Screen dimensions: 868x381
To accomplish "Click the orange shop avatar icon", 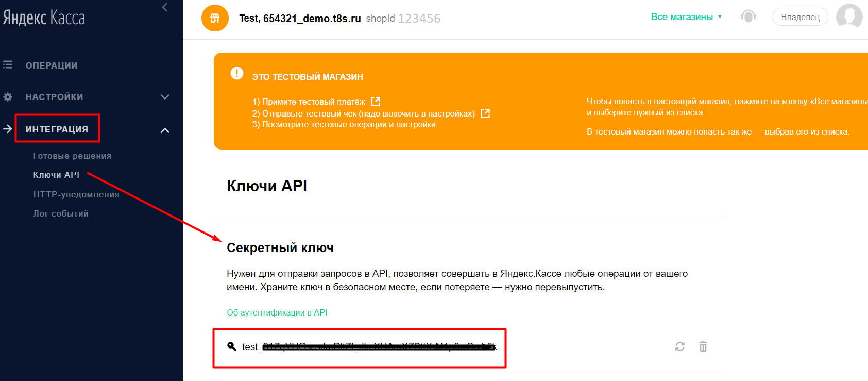I will pyautogui.click(x=215, y=18).
